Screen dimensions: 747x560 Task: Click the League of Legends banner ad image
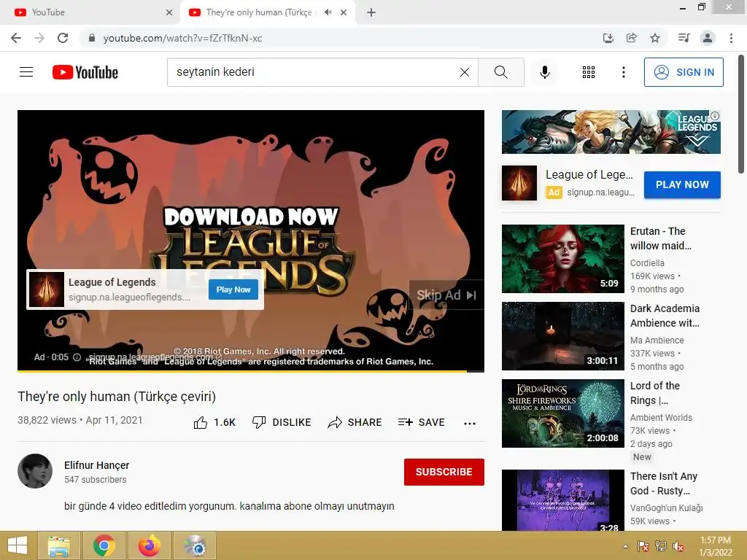coord(611,132)
